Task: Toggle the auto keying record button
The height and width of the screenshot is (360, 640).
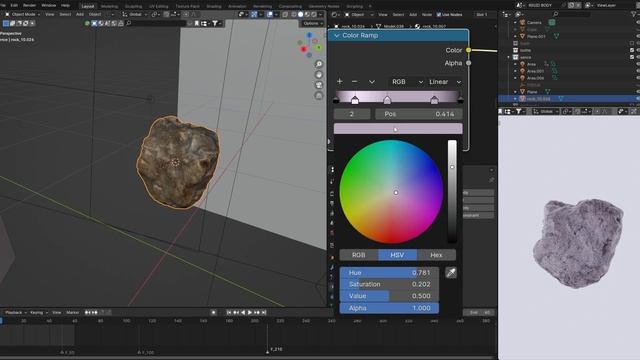Action: coord(213,312)
